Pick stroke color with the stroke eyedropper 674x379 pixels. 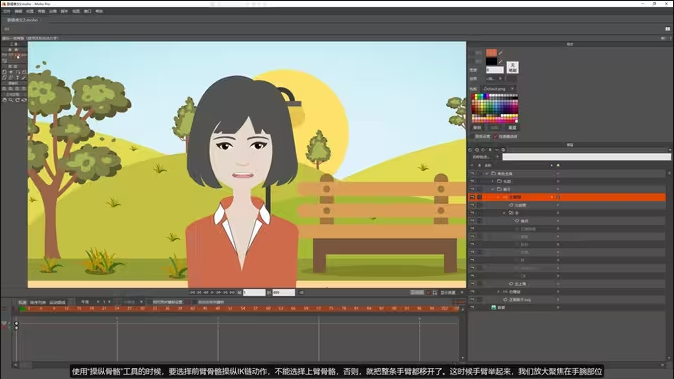click(500, 61)
